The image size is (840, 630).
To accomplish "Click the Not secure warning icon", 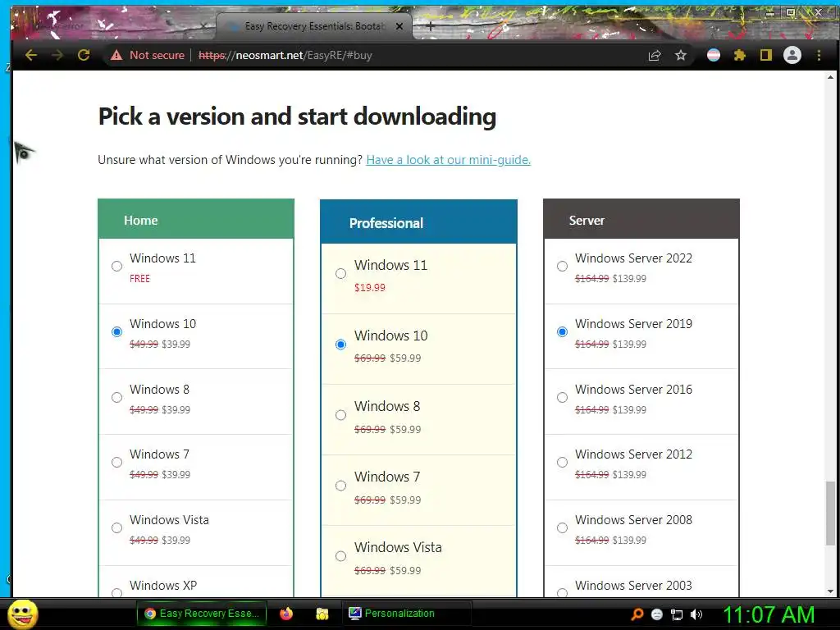I will pyautogui.click(x=116, y=55).
